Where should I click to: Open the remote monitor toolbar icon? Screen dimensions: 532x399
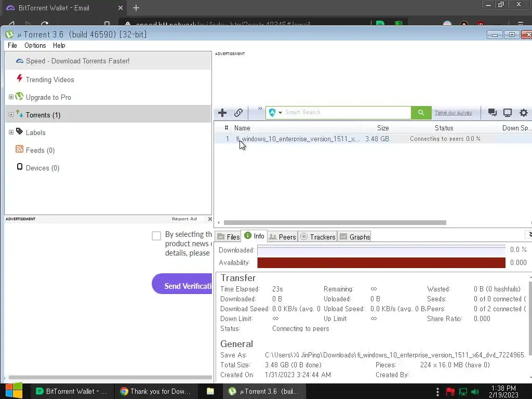[508, 113]
